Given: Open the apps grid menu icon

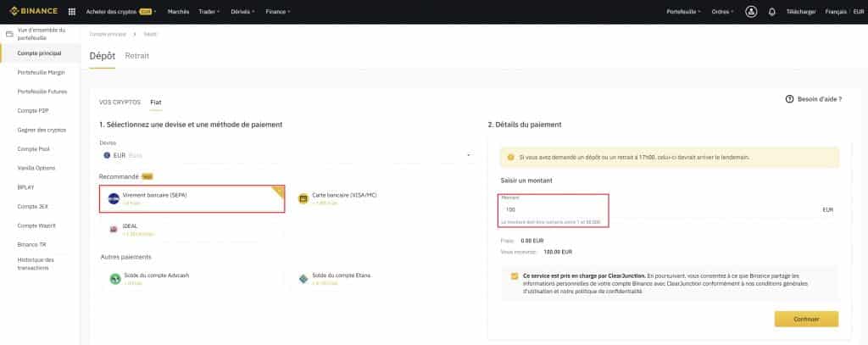Looking at the screenshot, I should coord(72,11).
